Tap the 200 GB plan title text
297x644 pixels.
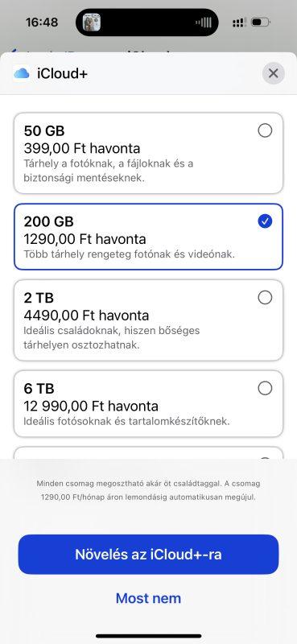click(x=49, y=222)
